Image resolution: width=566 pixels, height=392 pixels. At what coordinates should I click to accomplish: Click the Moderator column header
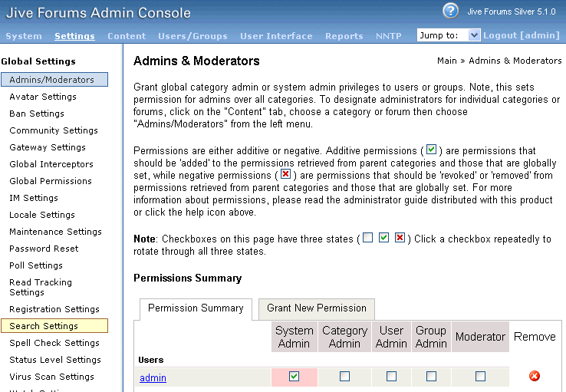click(x=480, y=337)
